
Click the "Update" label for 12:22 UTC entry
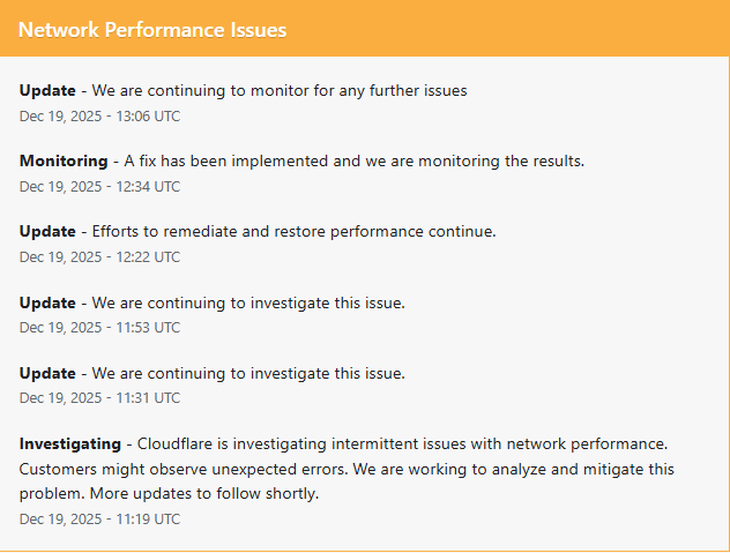pos(47,232)
